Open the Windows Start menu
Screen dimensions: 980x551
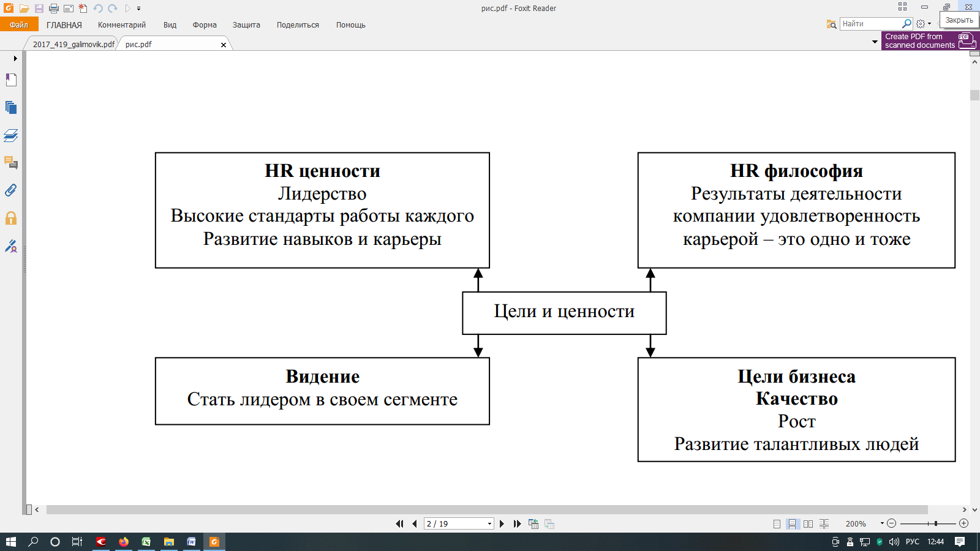tap(10, 542)
